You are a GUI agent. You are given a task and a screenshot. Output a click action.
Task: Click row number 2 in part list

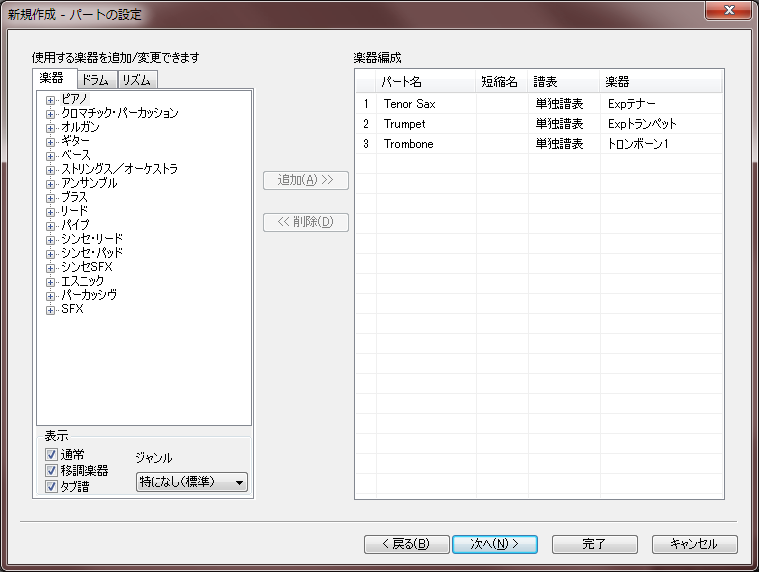366,124
